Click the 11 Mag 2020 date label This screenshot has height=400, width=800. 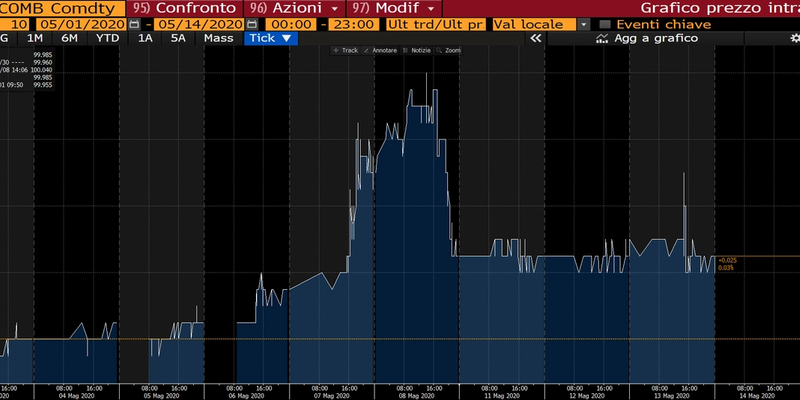[502, 395]
